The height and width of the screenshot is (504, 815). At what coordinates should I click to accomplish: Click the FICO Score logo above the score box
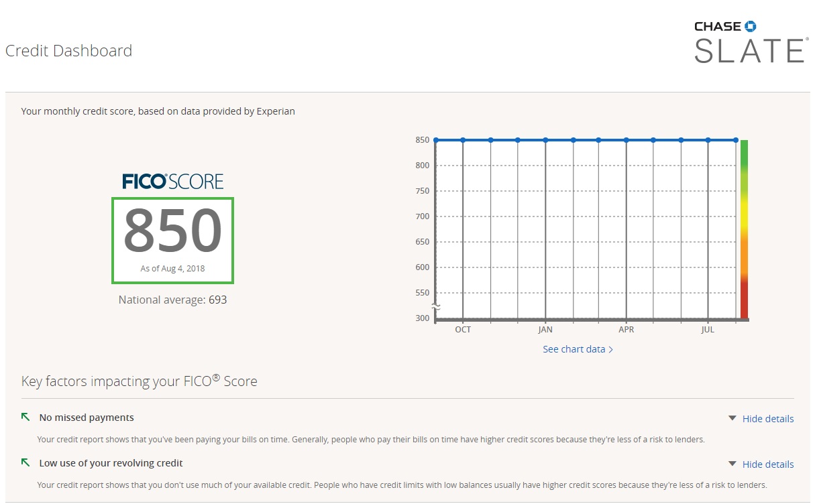point(172,180)
